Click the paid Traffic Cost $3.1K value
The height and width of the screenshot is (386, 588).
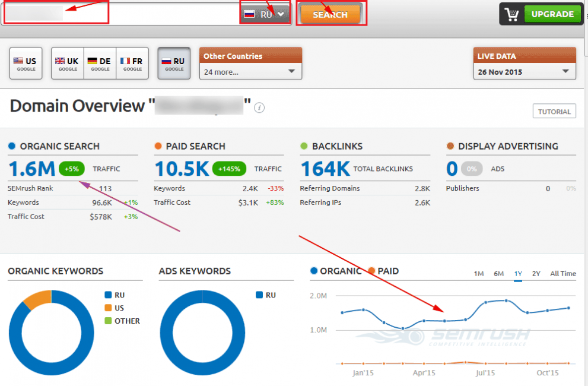pyautogui.click(x=248, y=203)
